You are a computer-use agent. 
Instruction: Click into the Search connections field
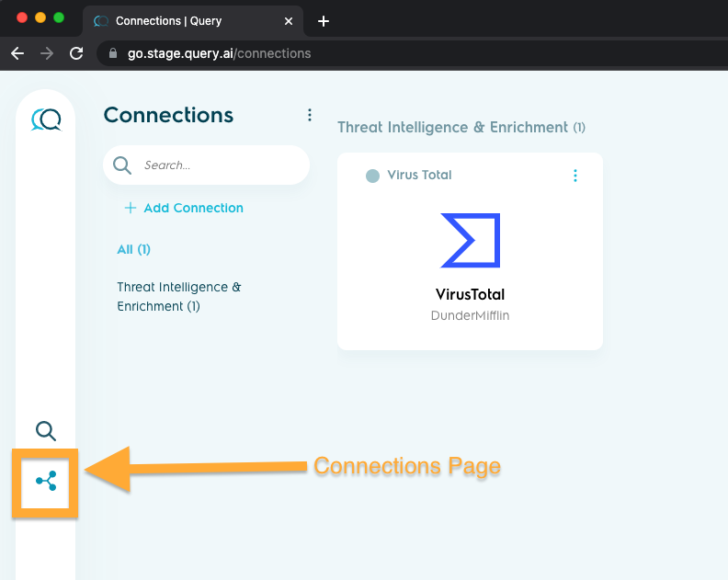(x=206, y=165)
